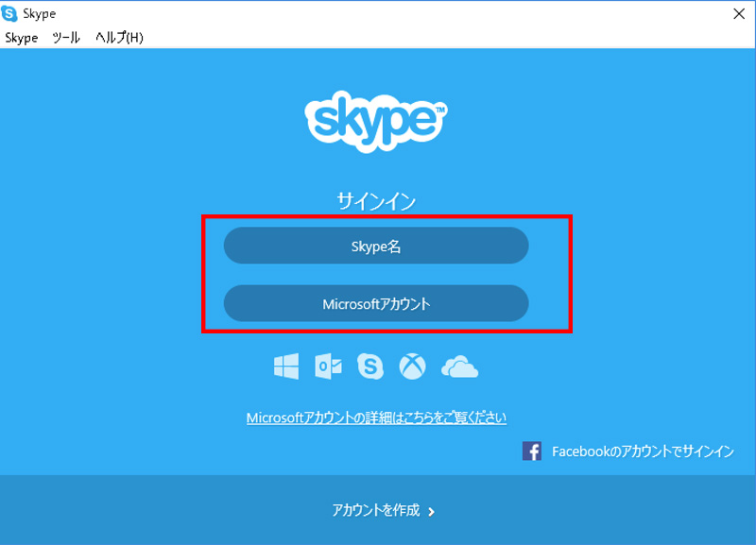The height and width of the screenshot is (545, 756).
Task: Click the Skype icon in the icon row
Action: 369,366
